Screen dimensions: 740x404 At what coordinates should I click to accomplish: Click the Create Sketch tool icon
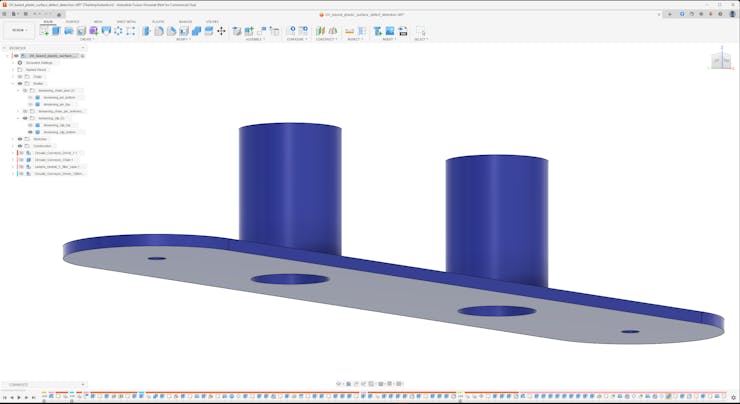pos(44,31)
